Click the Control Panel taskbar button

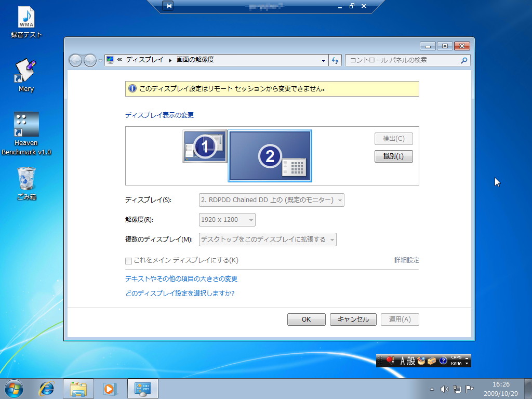click(x=143, y=389)
